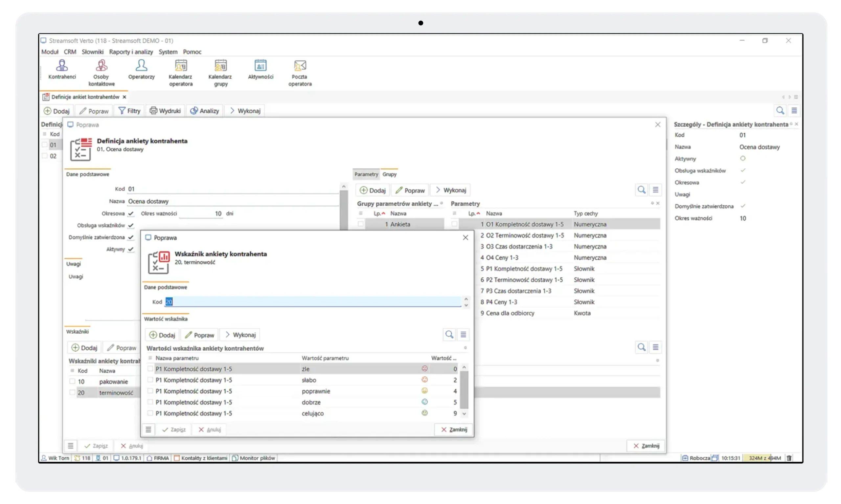841x504 pixels.
Task: Click the up stepper arrow on the Kod field
Action: (x=466, y=298)
